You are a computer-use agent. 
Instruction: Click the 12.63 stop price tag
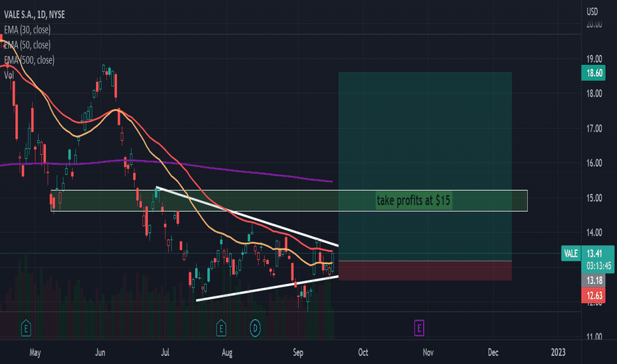[593, 296]
